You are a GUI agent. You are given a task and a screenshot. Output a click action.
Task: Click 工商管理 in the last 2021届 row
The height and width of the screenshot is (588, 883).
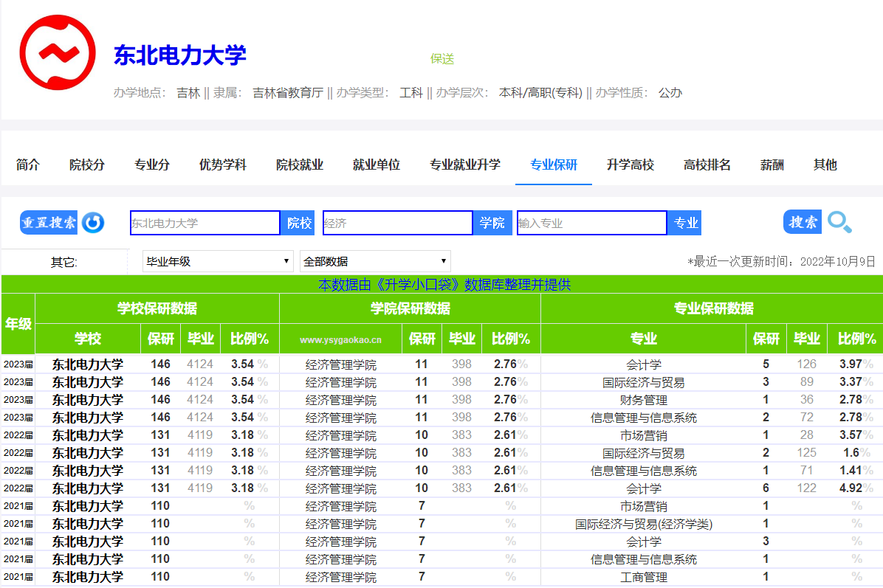[644, 577]
